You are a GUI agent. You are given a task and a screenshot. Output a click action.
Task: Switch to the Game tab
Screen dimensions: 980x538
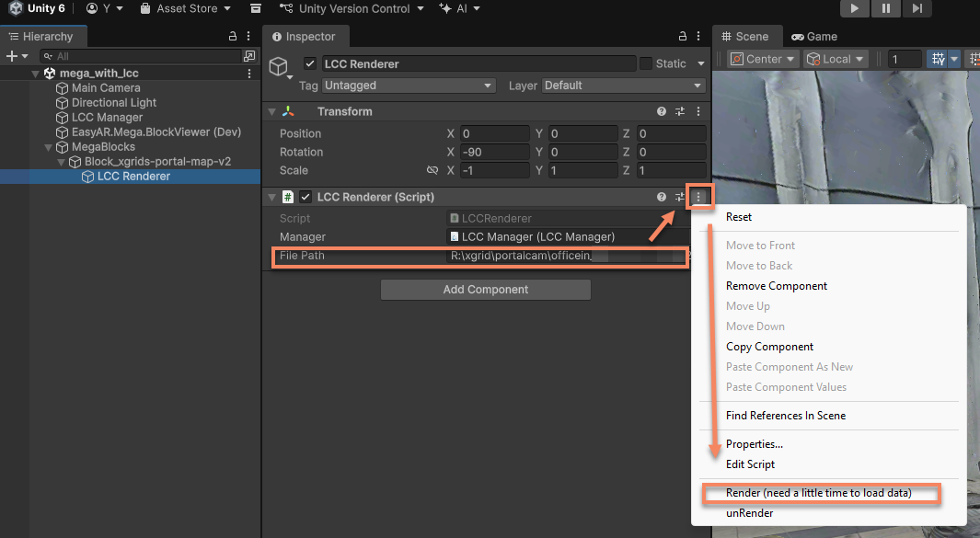click(814, 37)
